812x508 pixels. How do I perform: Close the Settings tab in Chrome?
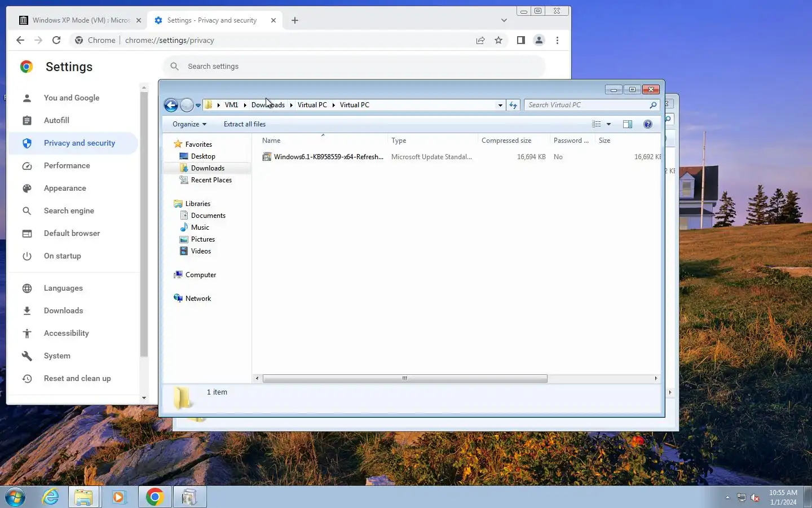[x=273, y=20]
